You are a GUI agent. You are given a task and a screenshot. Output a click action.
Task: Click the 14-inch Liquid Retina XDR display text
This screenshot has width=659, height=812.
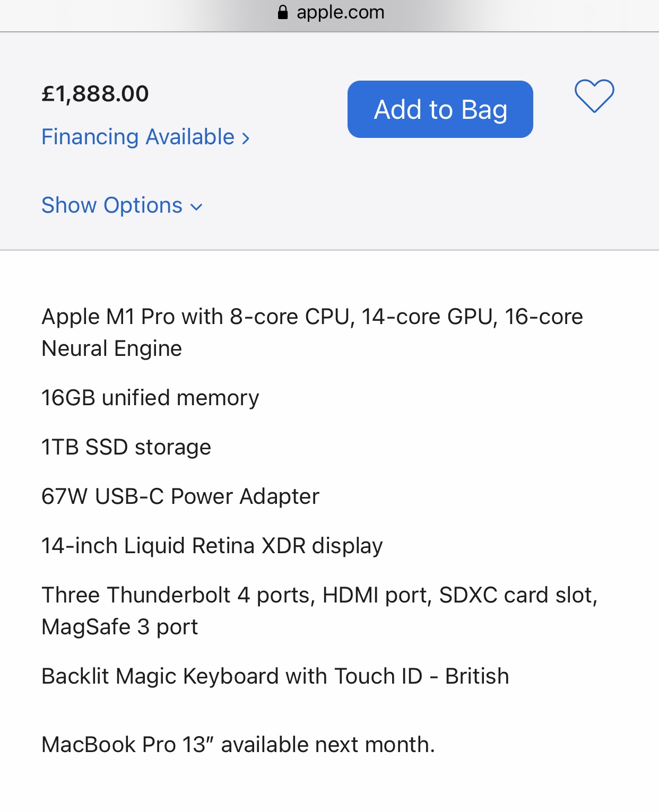pos(212,546)
